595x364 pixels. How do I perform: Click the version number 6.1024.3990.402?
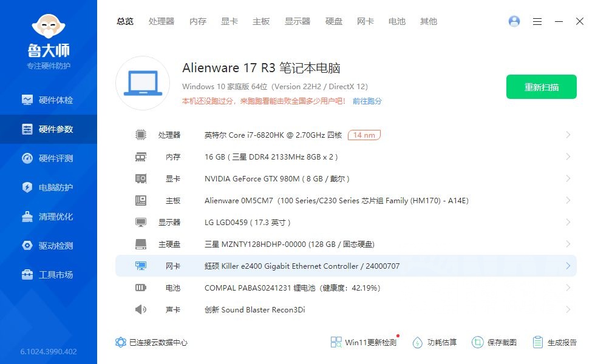(49, 351)
